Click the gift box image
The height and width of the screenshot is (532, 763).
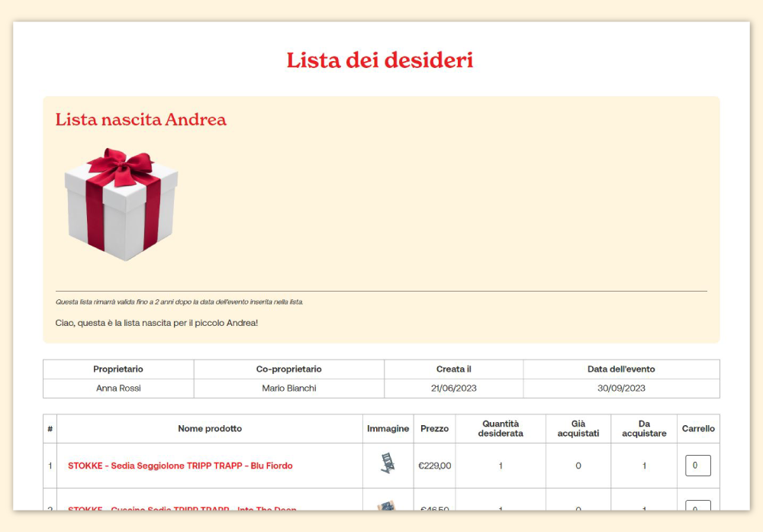pyautogui.click(x=121, y=205)
